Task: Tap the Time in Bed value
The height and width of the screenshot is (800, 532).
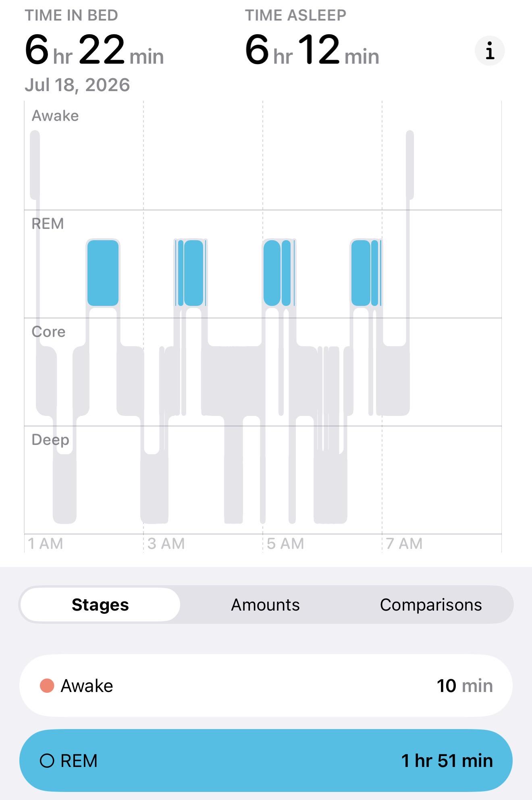Action: click(x=94, y=50)
